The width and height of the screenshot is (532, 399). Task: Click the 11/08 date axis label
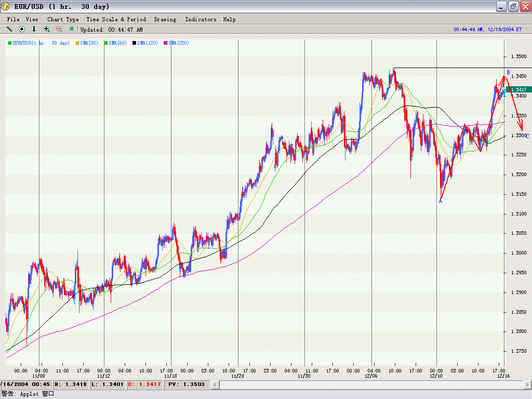click(x=38, y=376)
